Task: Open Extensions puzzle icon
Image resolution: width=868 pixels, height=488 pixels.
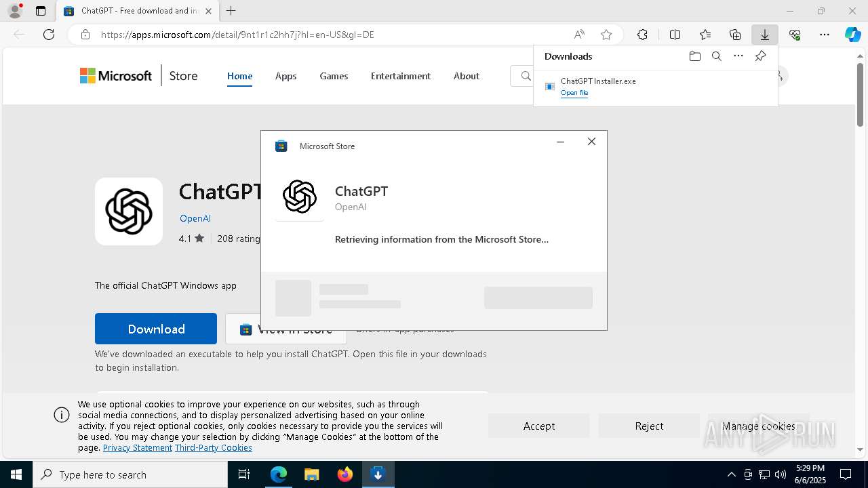Action: point(642,35)
